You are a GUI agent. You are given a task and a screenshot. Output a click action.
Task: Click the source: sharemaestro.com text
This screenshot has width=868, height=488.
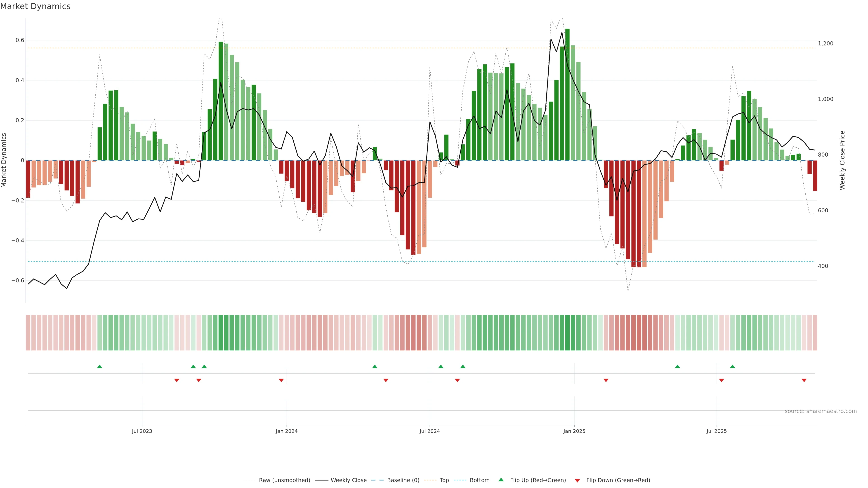coord(821,411)
